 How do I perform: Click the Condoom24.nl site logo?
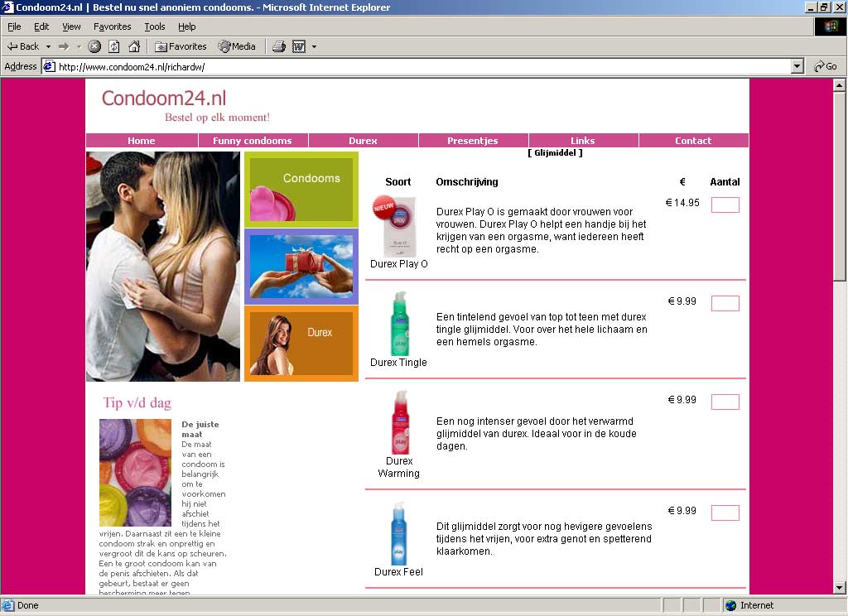click(x=164, y=98)
